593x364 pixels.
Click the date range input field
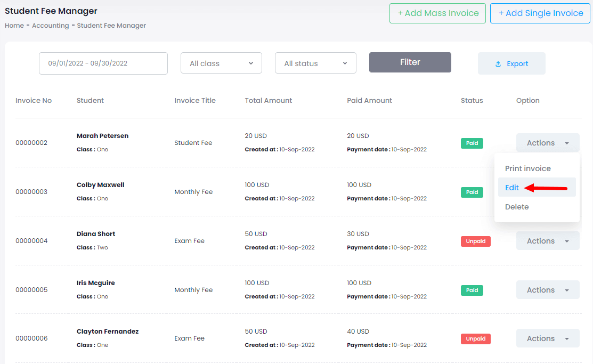click(x=103, y=63)
